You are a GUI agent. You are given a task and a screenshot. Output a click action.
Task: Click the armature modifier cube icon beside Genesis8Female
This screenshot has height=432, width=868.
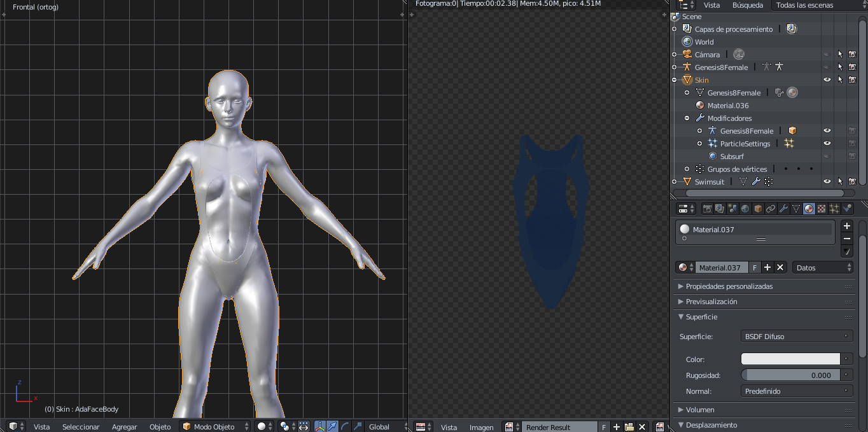click(792, 131)
